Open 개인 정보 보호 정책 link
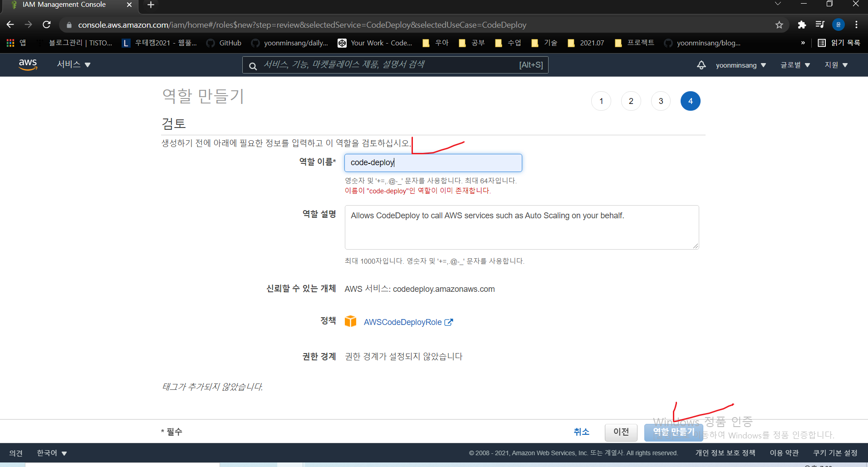This screenshot has width=868, height=467. tap(725, 453)
